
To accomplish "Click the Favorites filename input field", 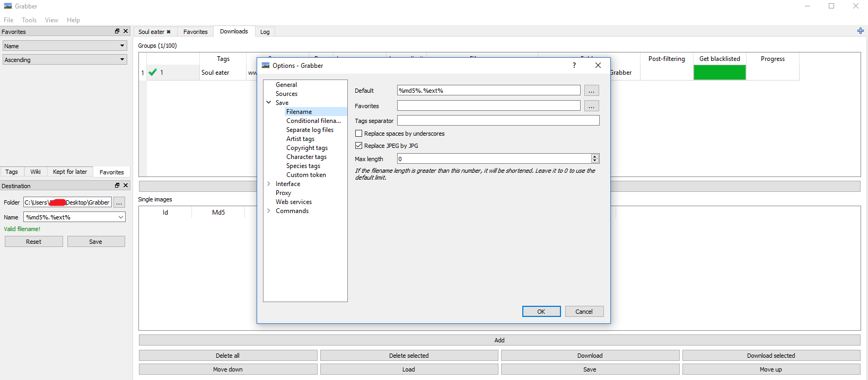I will click(x=489, y=106).
